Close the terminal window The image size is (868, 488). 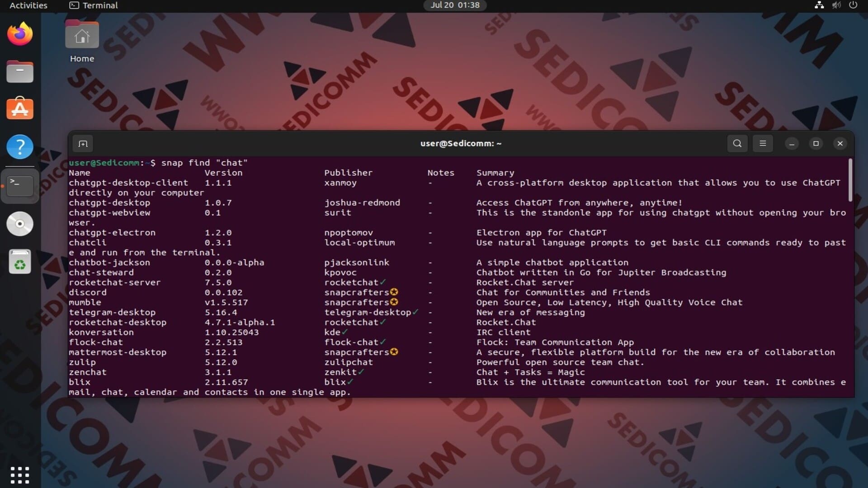tap(840, 144)
